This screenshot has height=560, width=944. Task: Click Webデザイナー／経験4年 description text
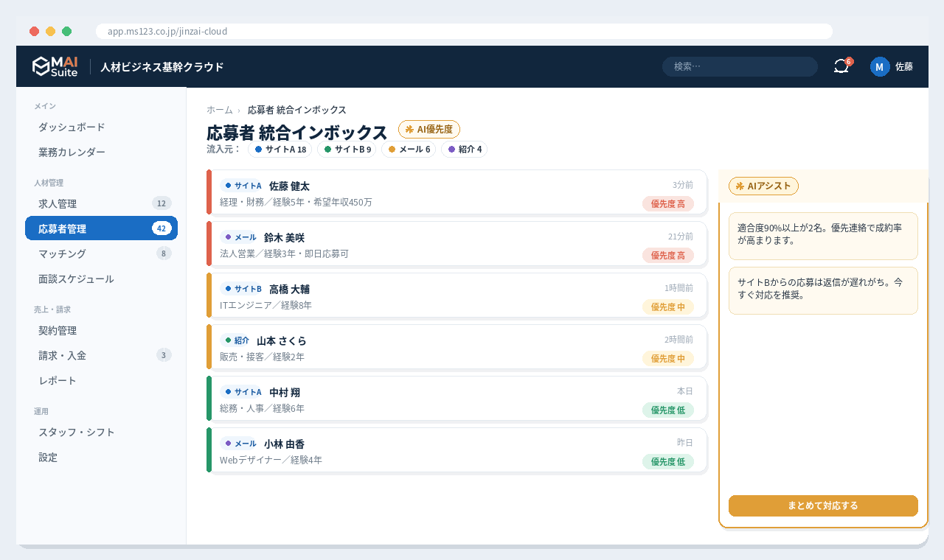pos(271,460)
